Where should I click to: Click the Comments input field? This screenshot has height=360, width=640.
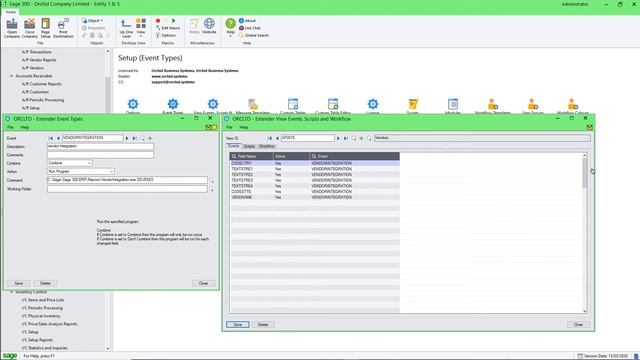[100, 155]
